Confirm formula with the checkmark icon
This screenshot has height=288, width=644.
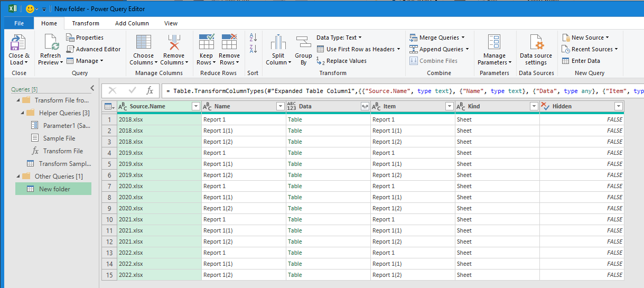(132, 90)
